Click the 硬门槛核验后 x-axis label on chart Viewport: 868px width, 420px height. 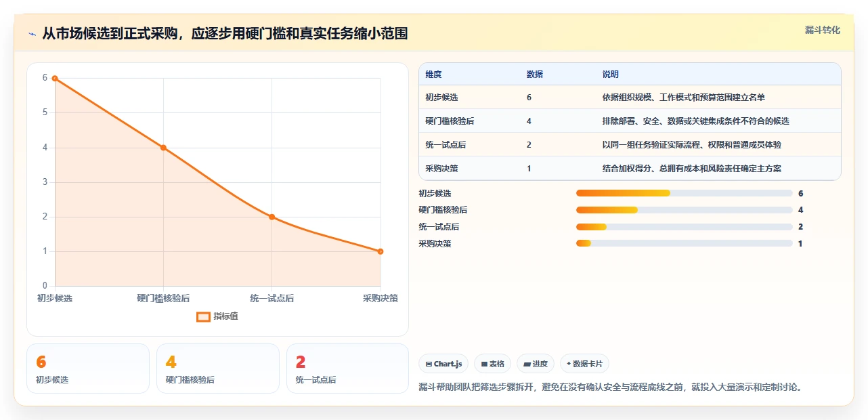coord(163,298)
